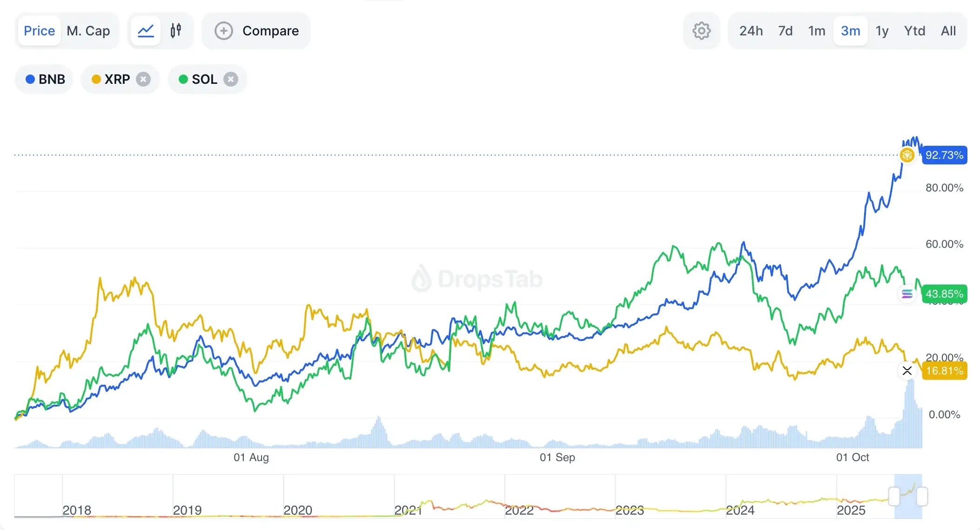The height and width of the screenshot is (530, 980).
Task: Open the chart settings gear icon
Action: 702,31
